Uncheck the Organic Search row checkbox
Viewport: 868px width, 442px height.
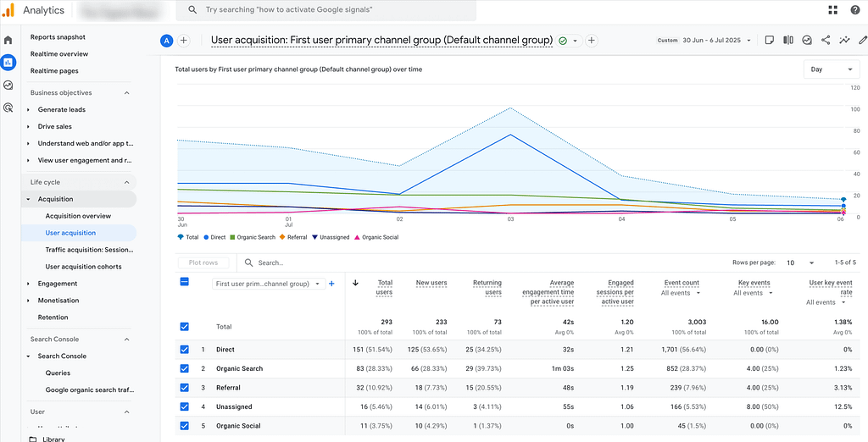click(185, 368)
